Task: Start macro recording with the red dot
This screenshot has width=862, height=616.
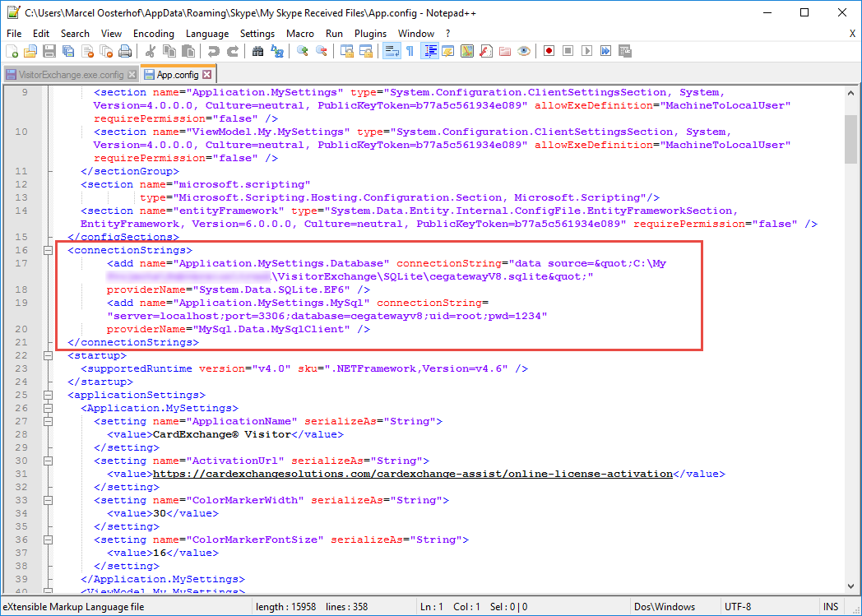Action: pyautogui.click(x=549, y=51)
